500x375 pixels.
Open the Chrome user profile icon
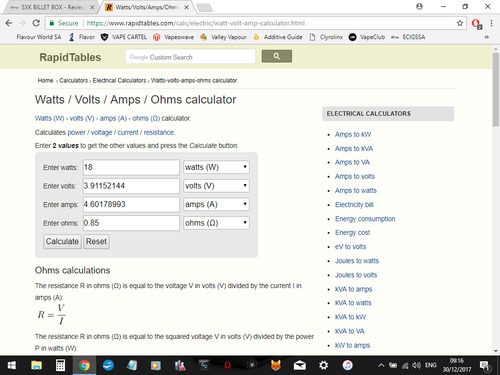(419, 6)
